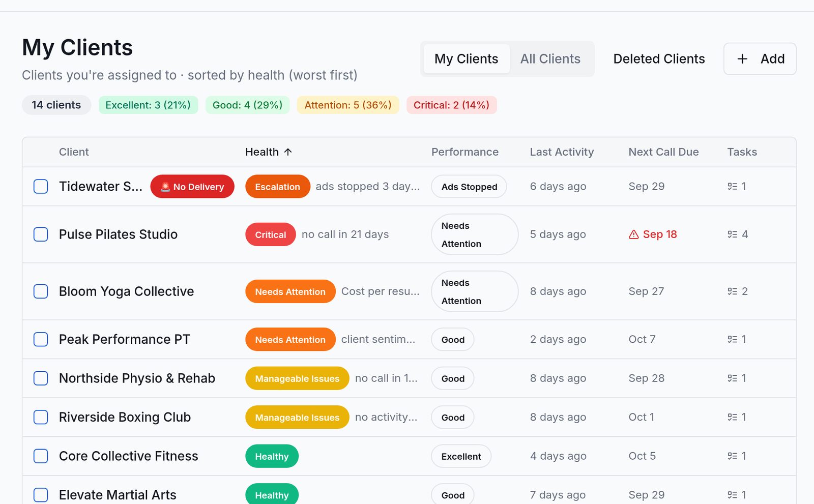The image size is (814, 504).
Task: Switch to the My Clients tab
Action: [x=467, y=59]
